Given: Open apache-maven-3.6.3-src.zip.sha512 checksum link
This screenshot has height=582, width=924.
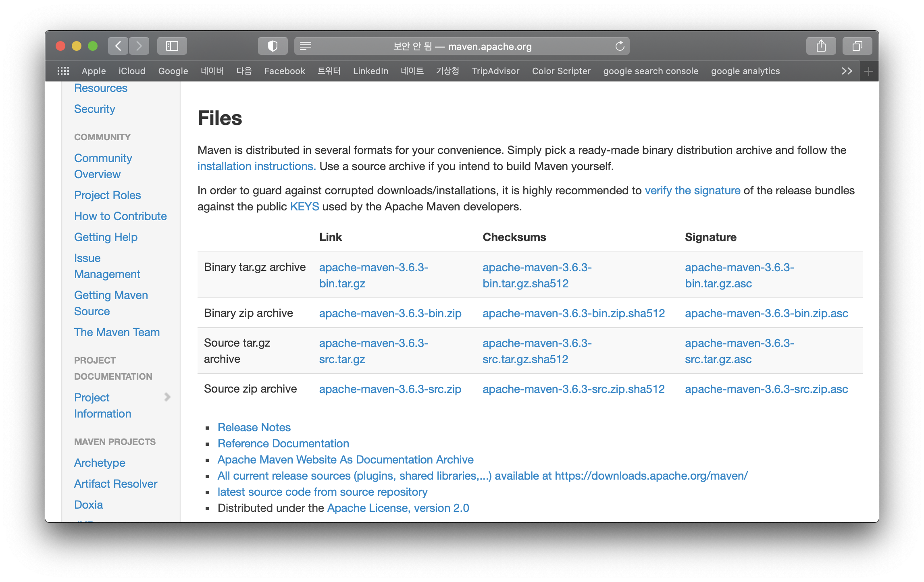Looking at the screenshot, I should [573, 389].
